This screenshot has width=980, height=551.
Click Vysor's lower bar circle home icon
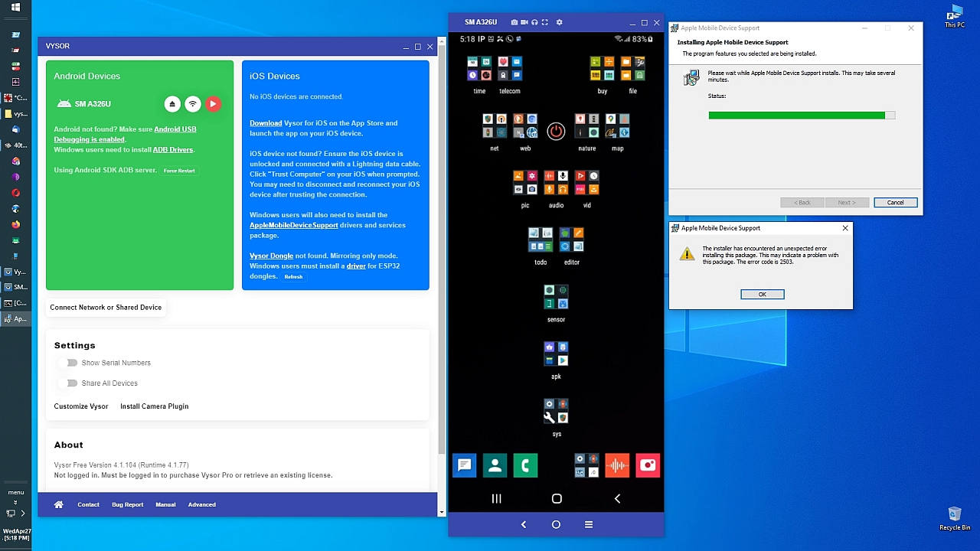pos(556,525)
